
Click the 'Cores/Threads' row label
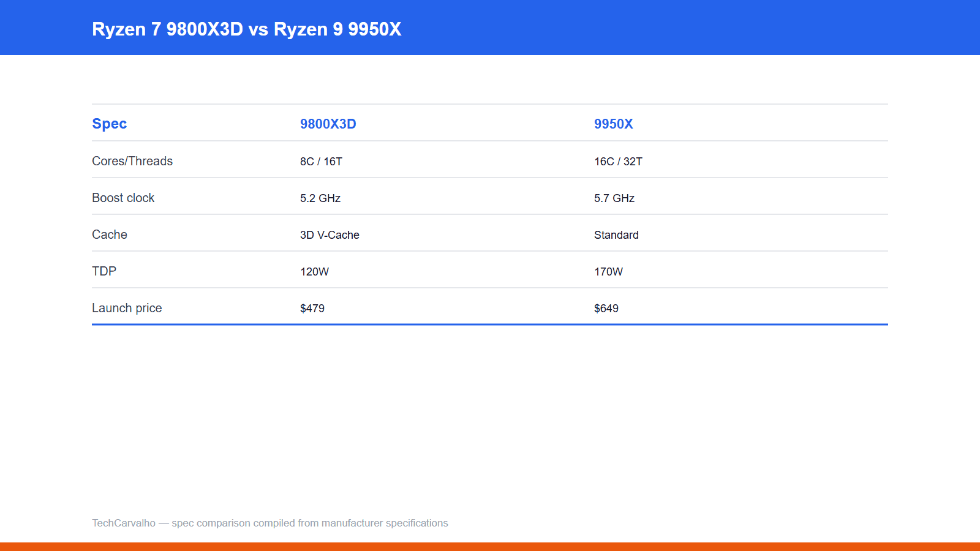click(132, 161)
